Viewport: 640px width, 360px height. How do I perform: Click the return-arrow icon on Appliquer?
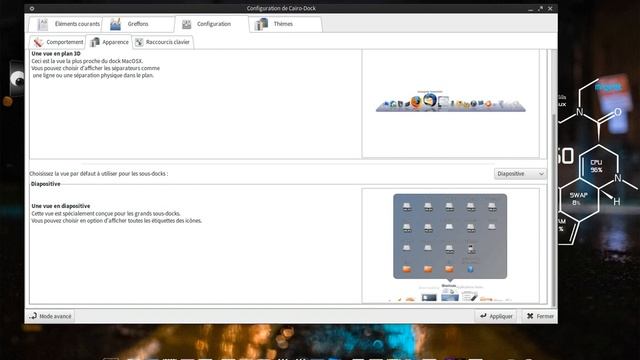[x=483, y=316]
